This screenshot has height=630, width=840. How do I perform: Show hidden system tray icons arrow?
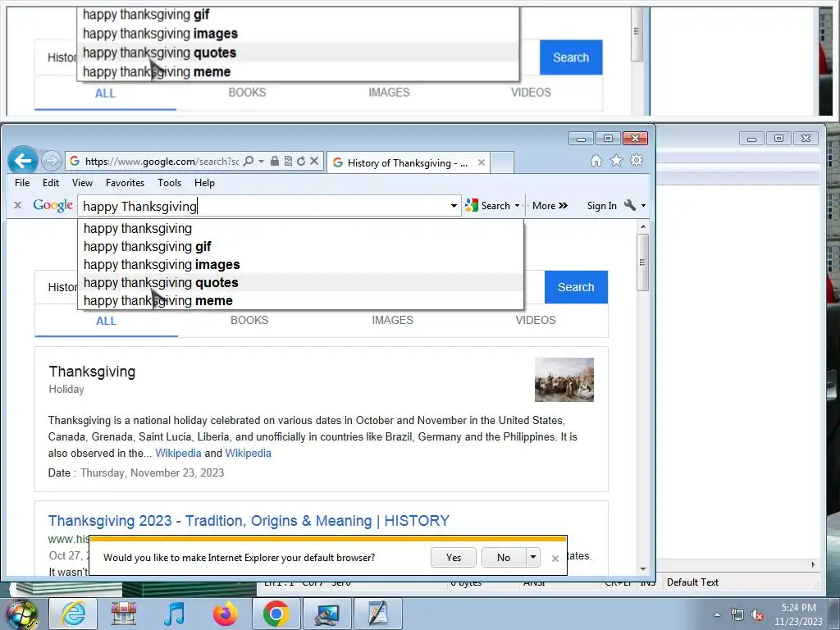click(717, 614)
